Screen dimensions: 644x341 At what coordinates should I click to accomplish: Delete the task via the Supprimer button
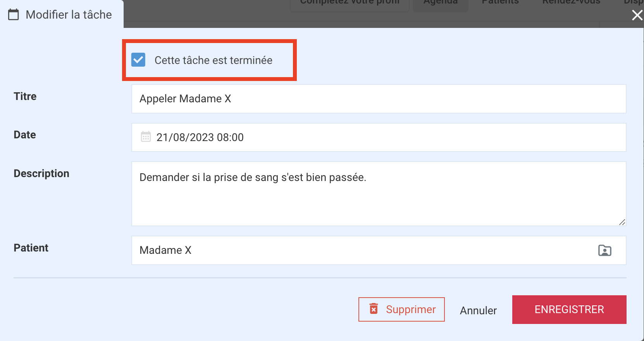(401, 309)
